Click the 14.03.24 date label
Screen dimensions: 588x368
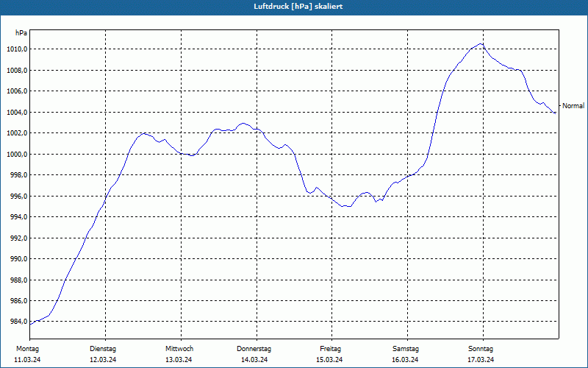[x=254, y=360]
